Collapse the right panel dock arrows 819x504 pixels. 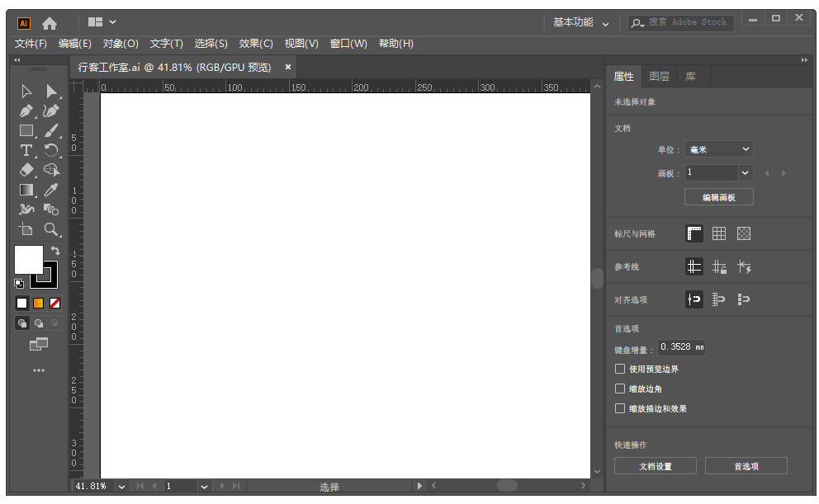[804, 60]
